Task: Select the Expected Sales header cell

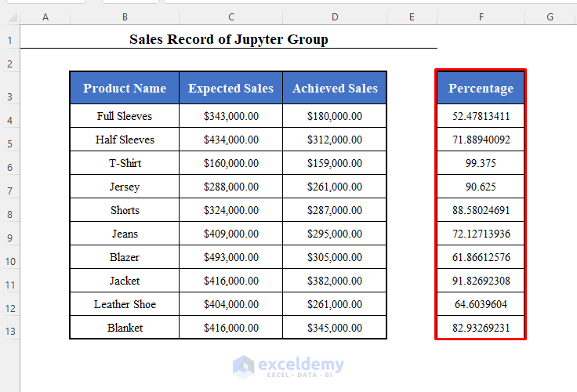Action: 230,89
